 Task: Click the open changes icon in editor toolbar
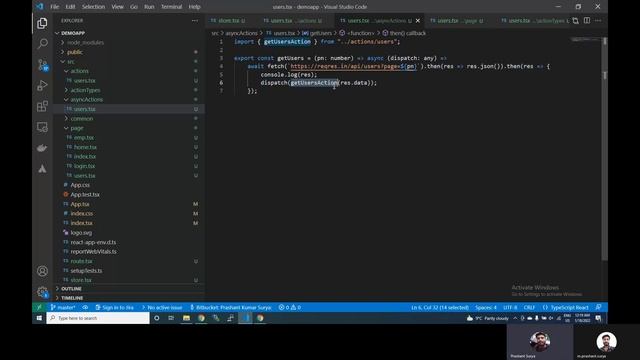click(576, 20)
